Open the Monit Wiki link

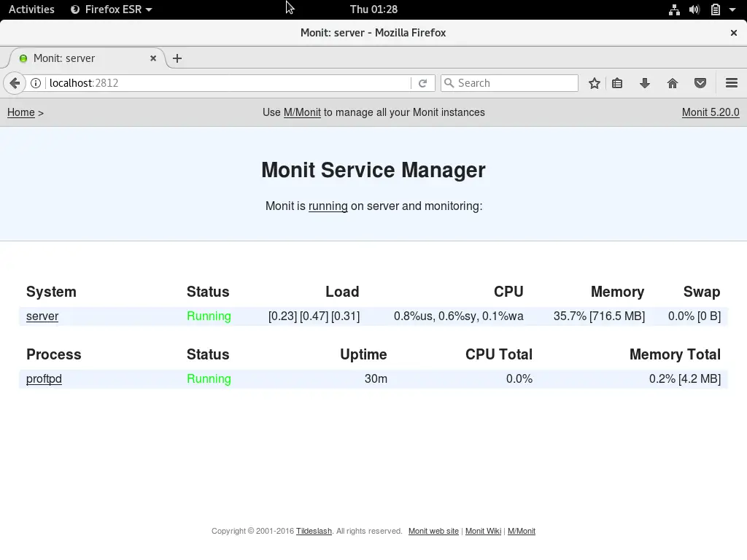pyautogui.click(x=483, y=531)
